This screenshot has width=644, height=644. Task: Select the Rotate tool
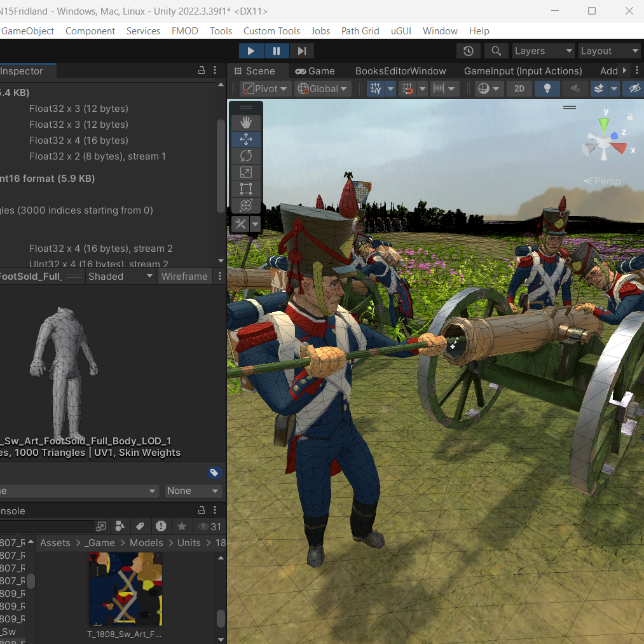[x=245, y=156]
